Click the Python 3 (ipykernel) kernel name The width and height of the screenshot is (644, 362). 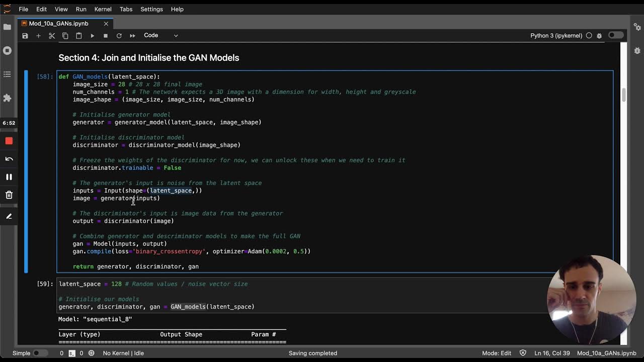(x=556, y=36)
